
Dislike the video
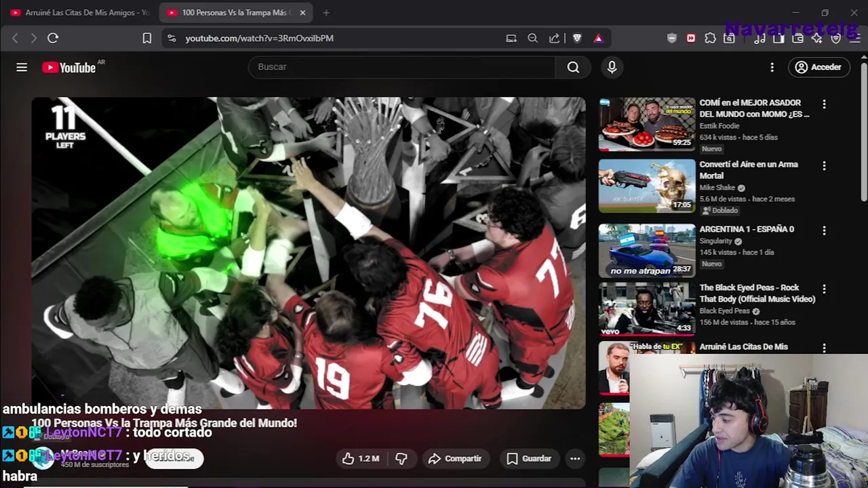point(401,459)
